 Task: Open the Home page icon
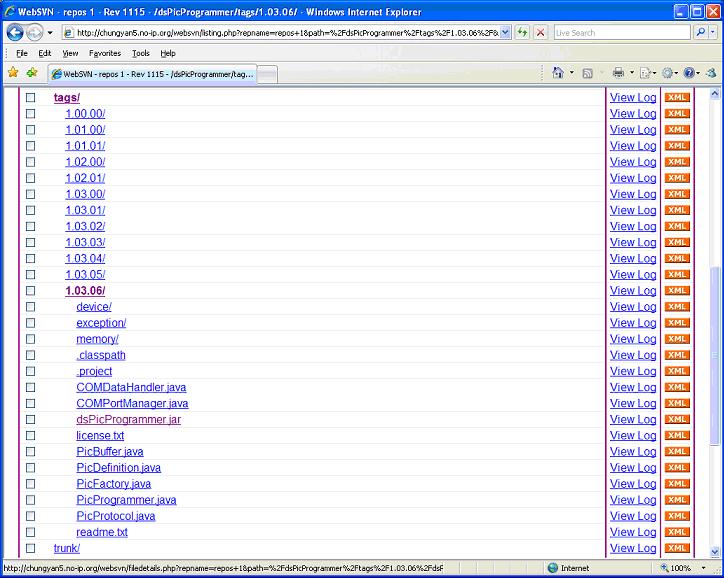558,72
